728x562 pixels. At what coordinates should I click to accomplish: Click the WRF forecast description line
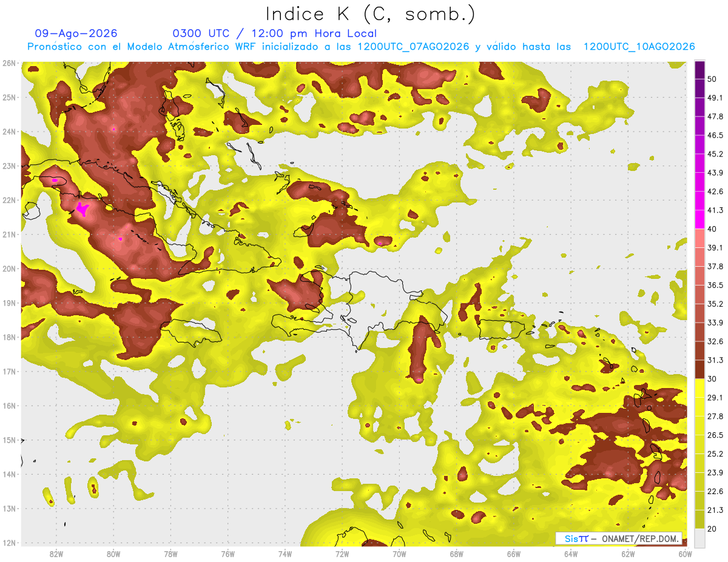(x=361, y=47)
